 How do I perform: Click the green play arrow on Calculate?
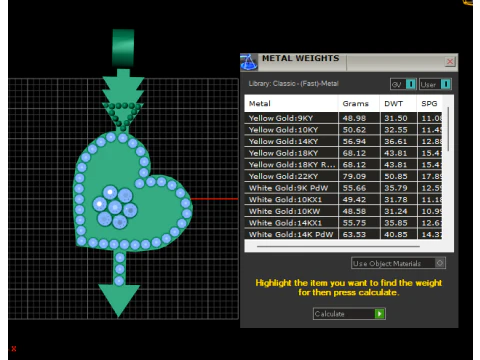(x=379, y=314)
